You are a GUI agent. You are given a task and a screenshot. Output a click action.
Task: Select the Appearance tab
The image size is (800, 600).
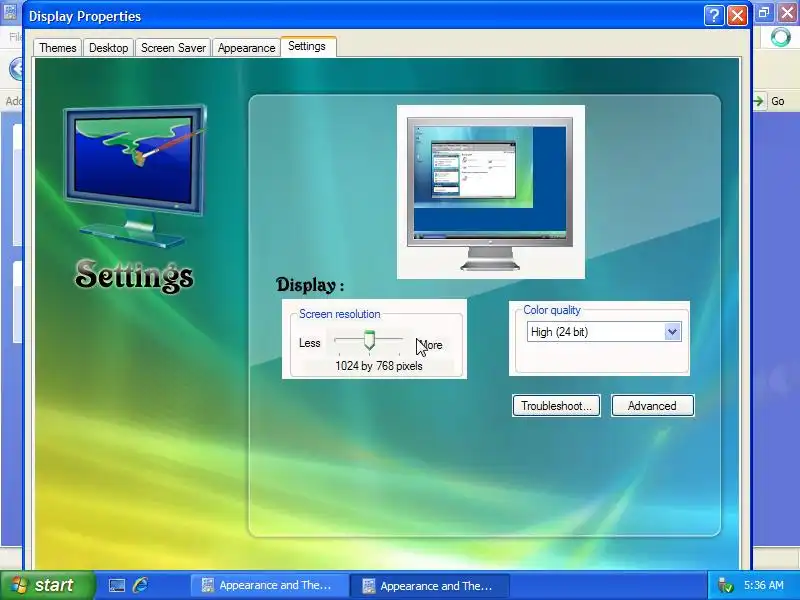[x=246, y=47]
